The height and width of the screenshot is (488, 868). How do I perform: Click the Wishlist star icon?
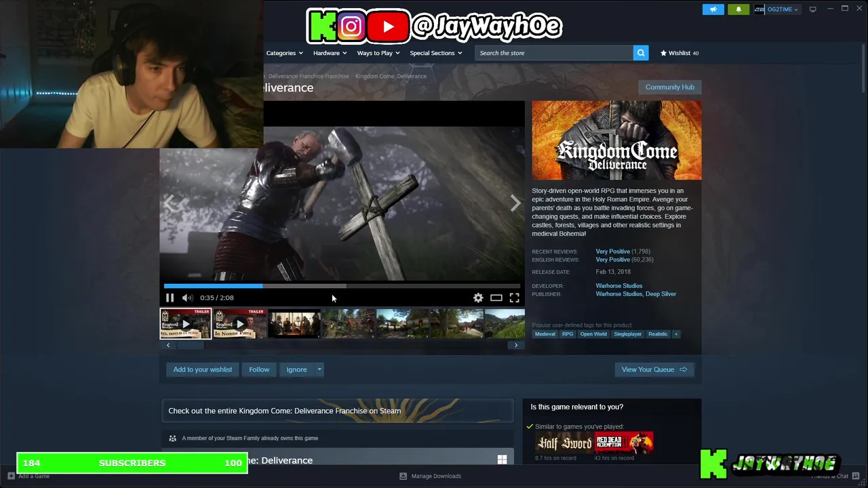[663, 53]
